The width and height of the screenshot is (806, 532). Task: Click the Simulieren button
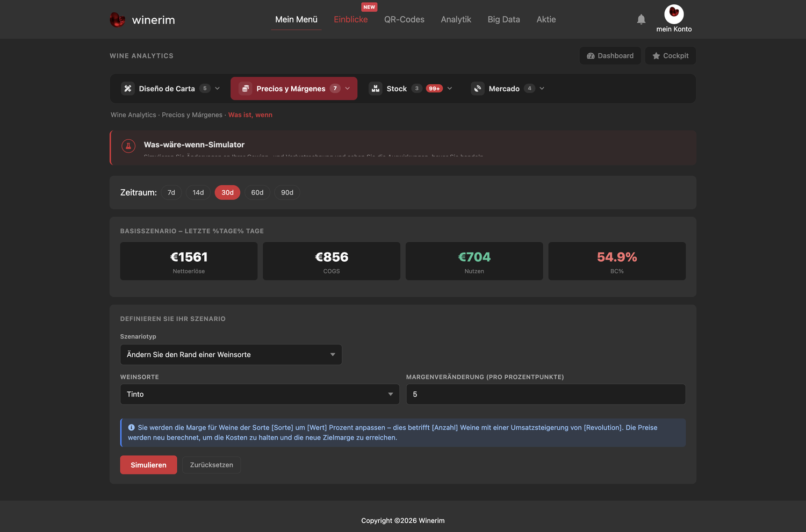[x=148, y=465]
